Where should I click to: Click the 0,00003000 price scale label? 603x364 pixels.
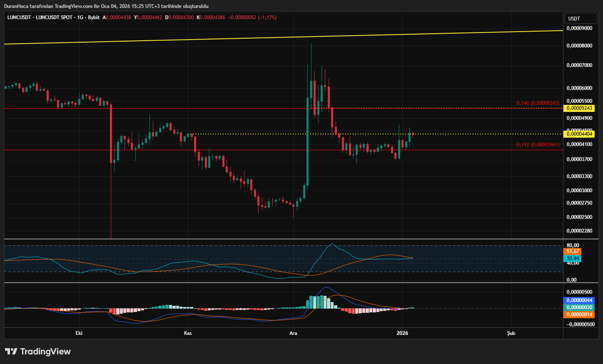tap(580, 191)
